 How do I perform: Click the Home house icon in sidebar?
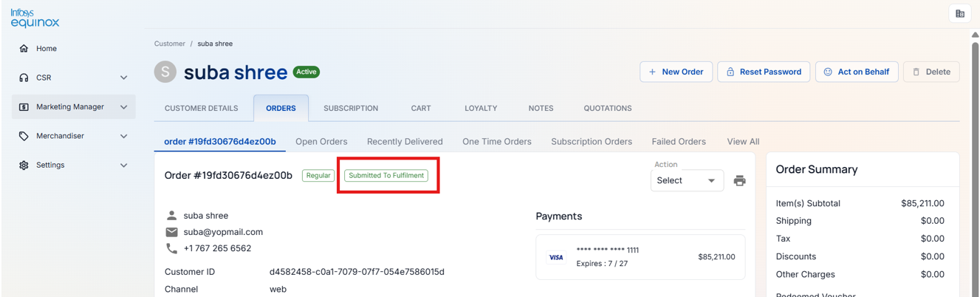24,49
